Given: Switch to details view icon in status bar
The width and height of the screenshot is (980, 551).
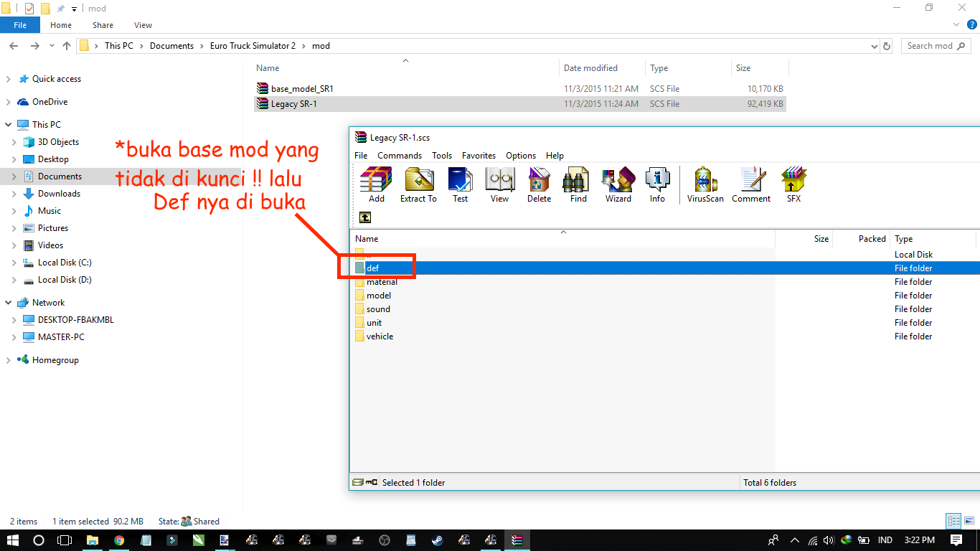Looking at the screenshot, I should tap(953, 522).
